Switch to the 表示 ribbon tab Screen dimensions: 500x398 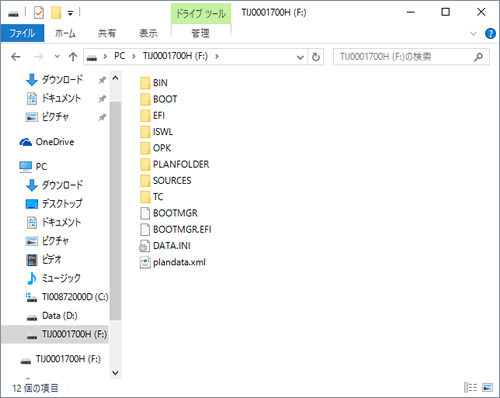pyautogui.click(x=148, y=33)
